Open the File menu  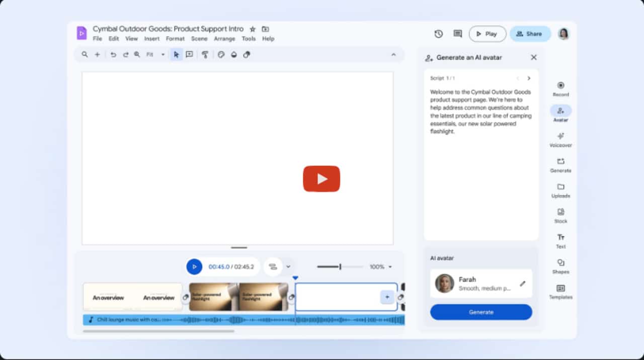(98, 39)
